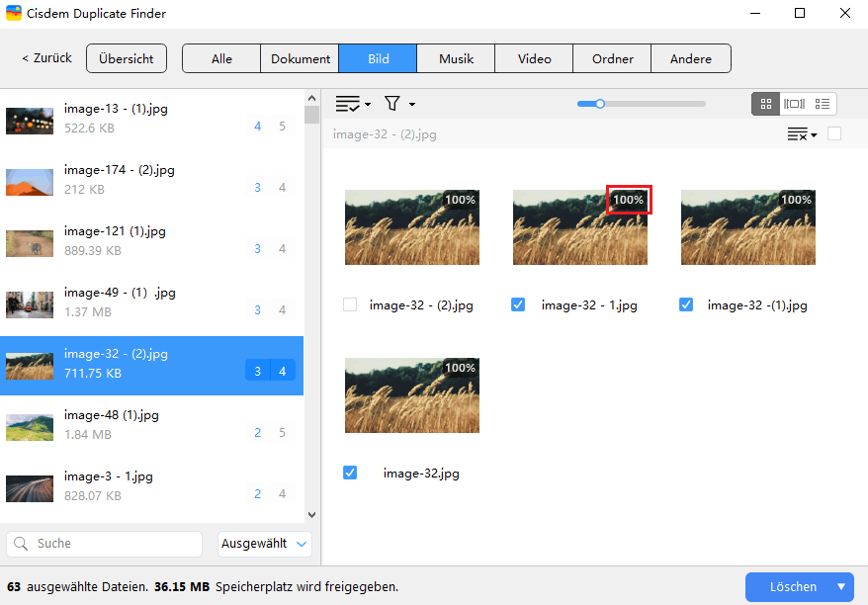Select the image-121 (1).jpg group

(x=151, y=242)
